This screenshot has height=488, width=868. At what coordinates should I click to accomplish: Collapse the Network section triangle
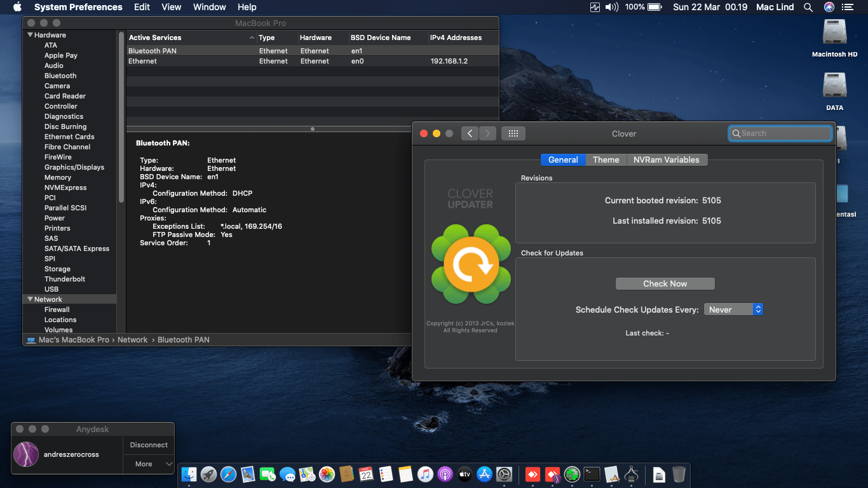pos(30,299)
